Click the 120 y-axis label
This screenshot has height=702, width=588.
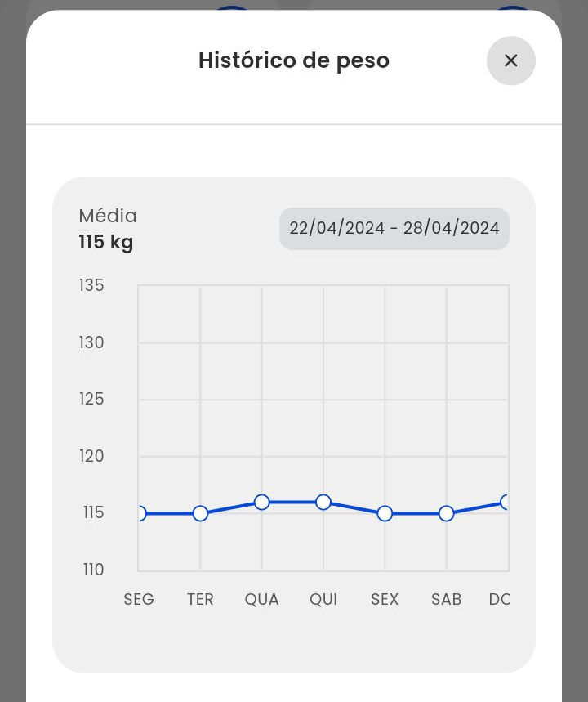click(91, 456)
